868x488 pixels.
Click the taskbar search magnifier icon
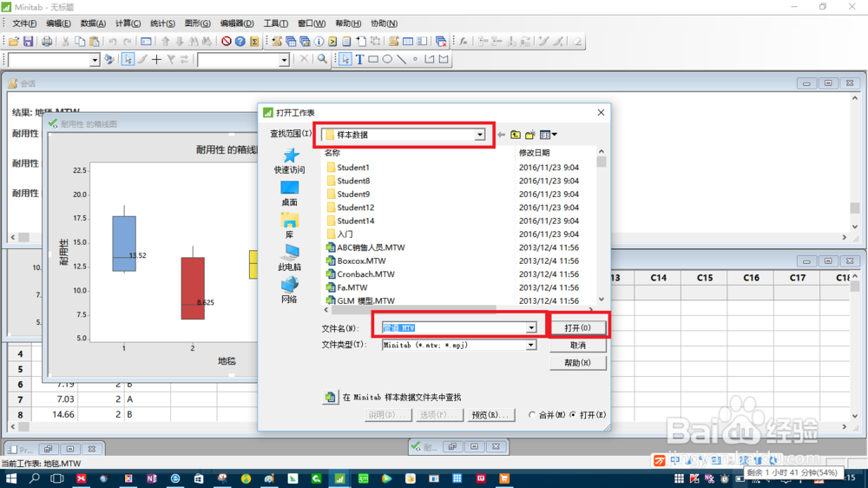pos(35,478)
